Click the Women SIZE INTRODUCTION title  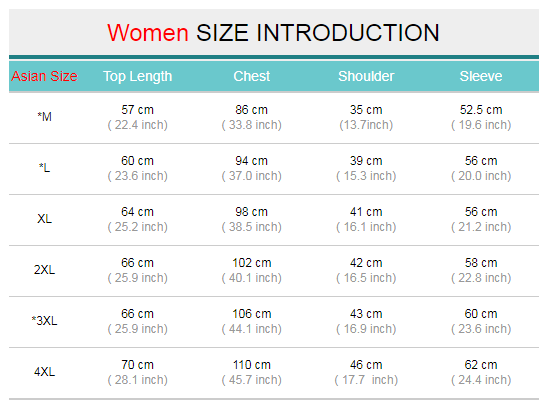tap(273, 33)
